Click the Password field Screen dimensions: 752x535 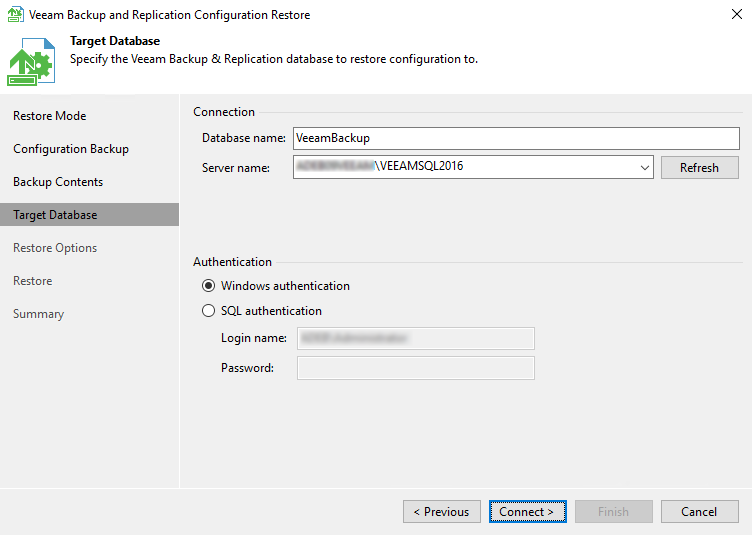pos(416,368)
